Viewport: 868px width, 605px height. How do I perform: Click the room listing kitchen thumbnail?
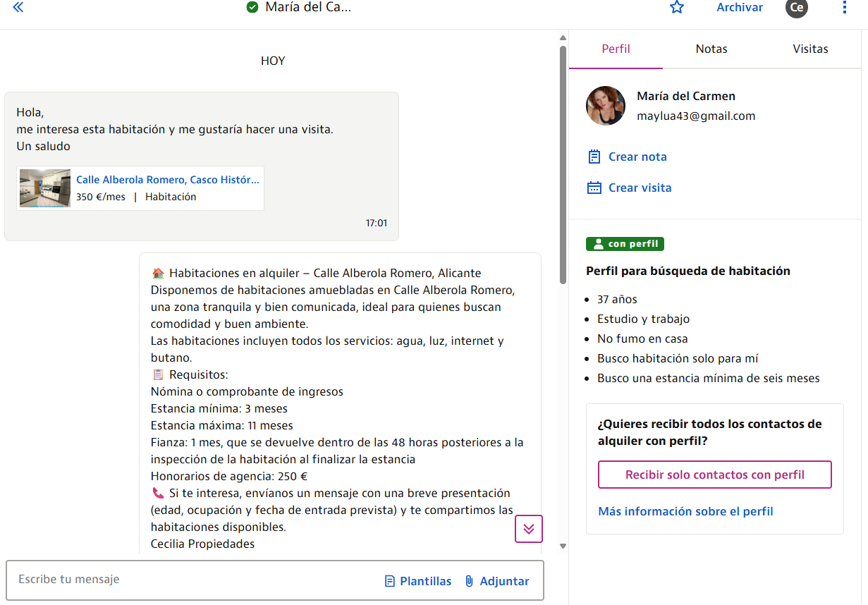pos(45,188)
